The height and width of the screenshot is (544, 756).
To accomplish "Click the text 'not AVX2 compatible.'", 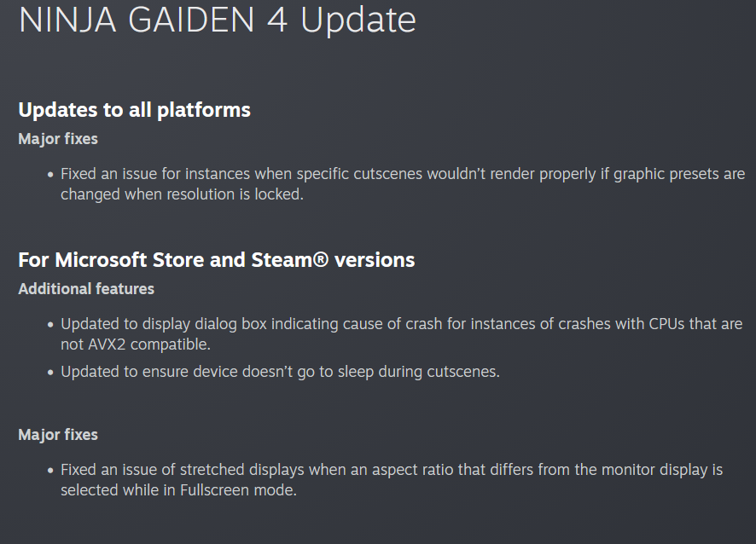I will (x=135, y=344).
